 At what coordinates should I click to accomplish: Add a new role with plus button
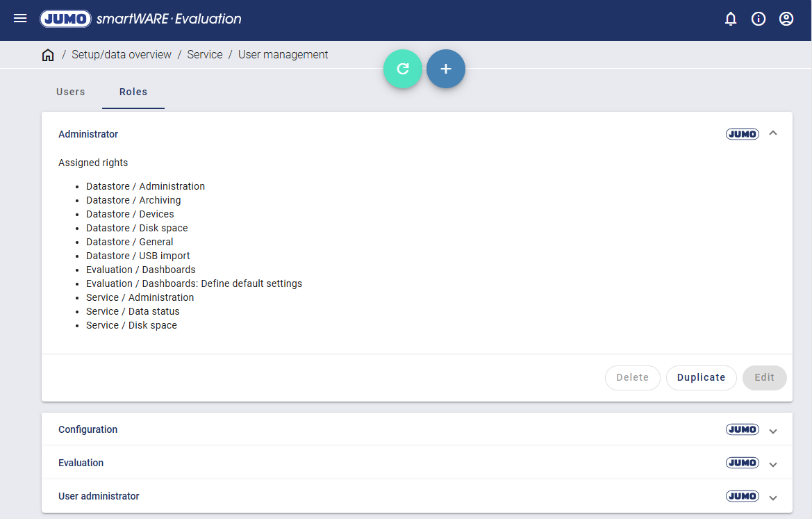click(x=446, y=69)
